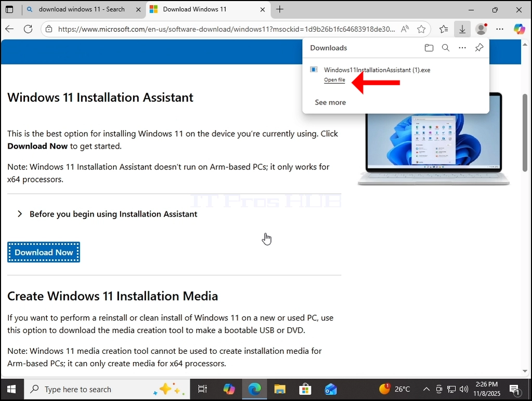The height and width of the screenshot is (401, 532).
Task: Open the 26°C weather widget
Action: tap(395, 389)
